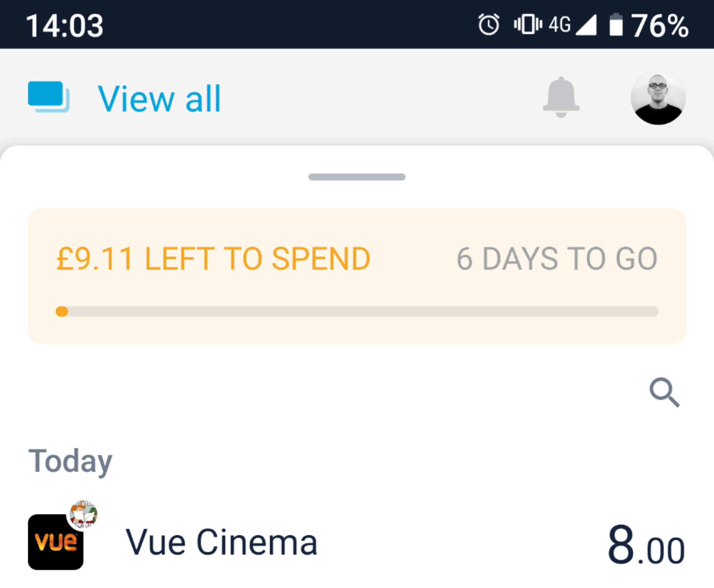Tap the small badge on Vue logo

(83, 514)
